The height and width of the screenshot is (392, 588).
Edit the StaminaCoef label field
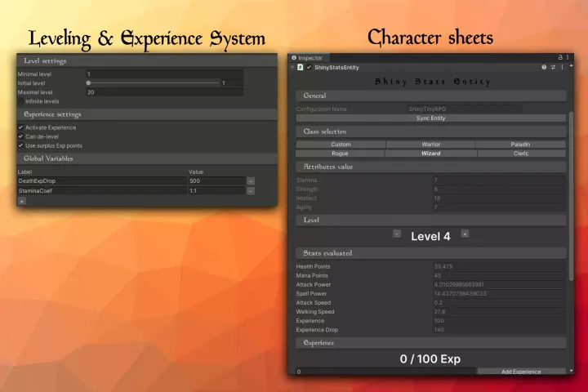(x=102, y=190)
